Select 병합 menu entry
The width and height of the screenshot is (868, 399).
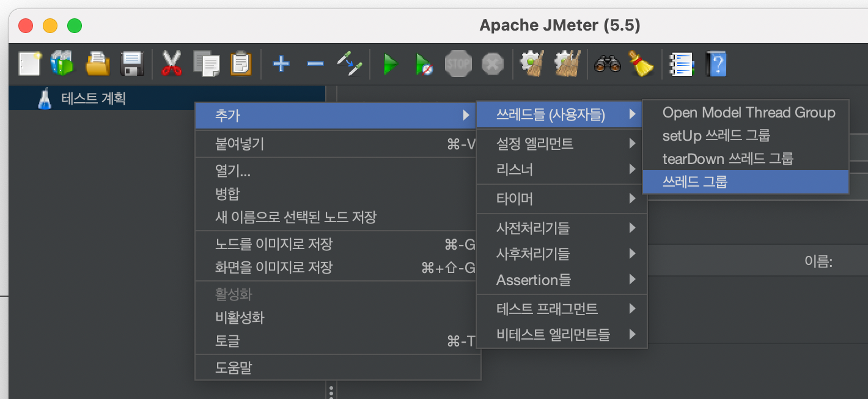click(335, 195)
